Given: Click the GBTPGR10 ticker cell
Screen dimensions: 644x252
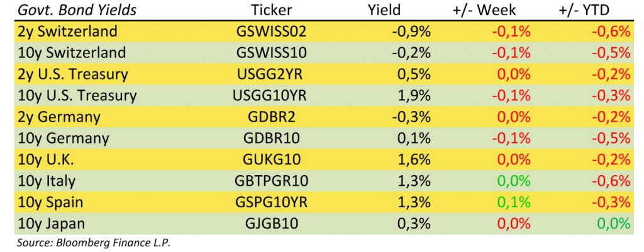Looking at the screenshot, I should click(272, 181).
